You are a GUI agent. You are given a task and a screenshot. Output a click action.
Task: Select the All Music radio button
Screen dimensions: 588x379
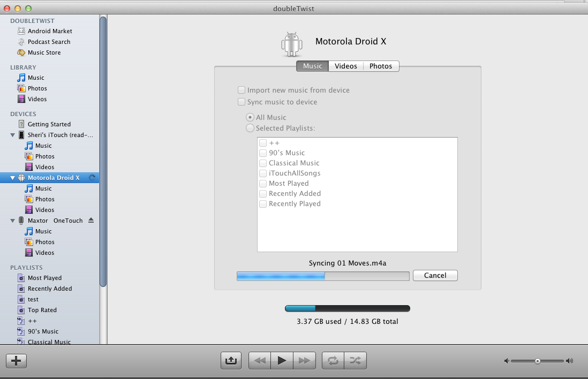point(250,117)
